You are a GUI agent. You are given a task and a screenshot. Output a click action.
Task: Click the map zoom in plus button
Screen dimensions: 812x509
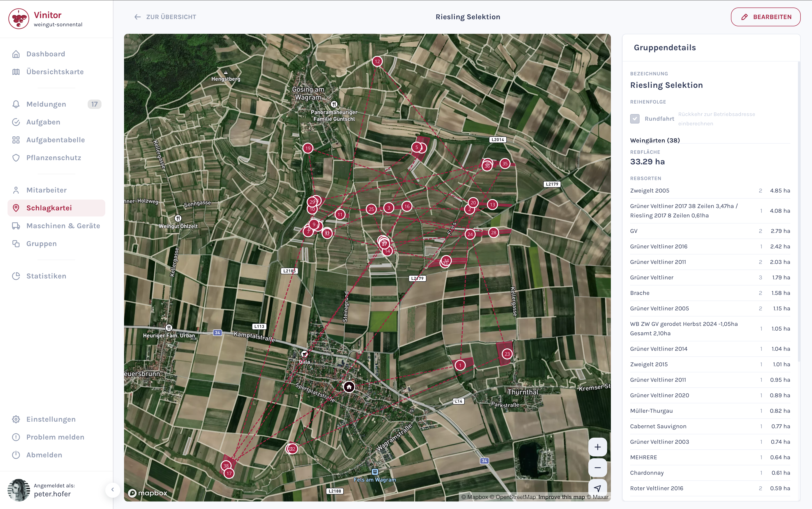point(597,447)
